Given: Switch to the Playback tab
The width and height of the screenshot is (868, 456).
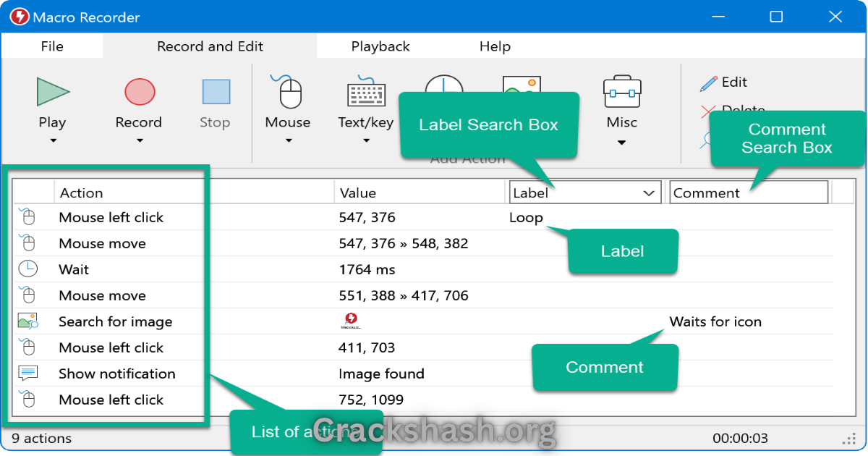Looking at the screenshot, I should point(380,46).
